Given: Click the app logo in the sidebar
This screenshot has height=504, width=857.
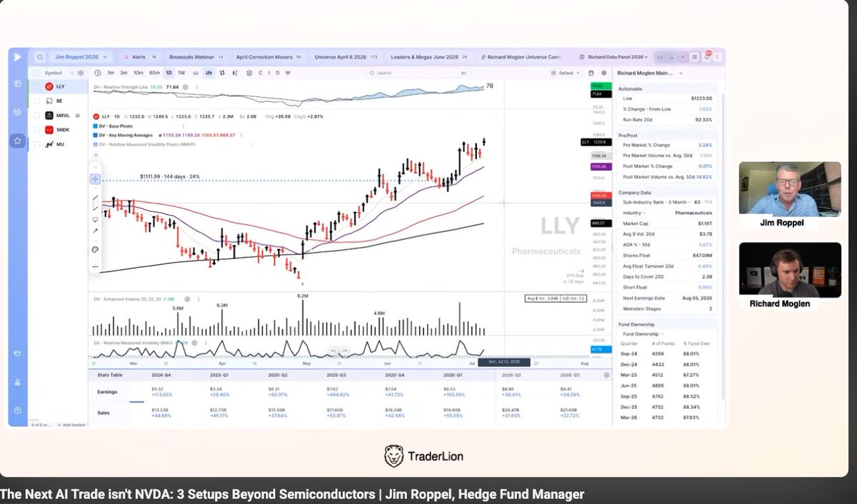Looking at the screenshot, I should 17,56.
